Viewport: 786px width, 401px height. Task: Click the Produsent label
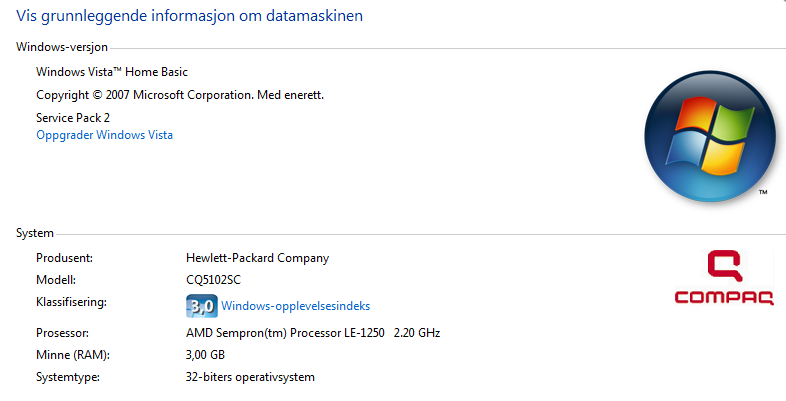click(64, 258)
